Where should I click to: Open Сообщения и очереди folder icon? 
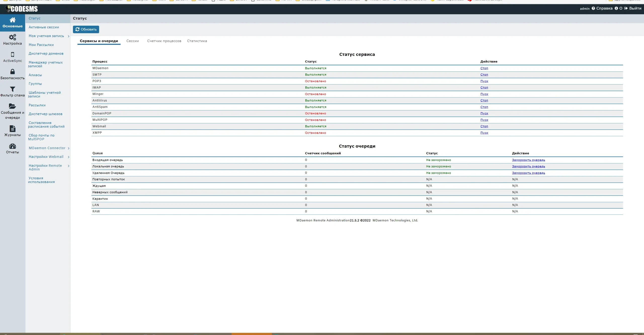pos(12,106)
